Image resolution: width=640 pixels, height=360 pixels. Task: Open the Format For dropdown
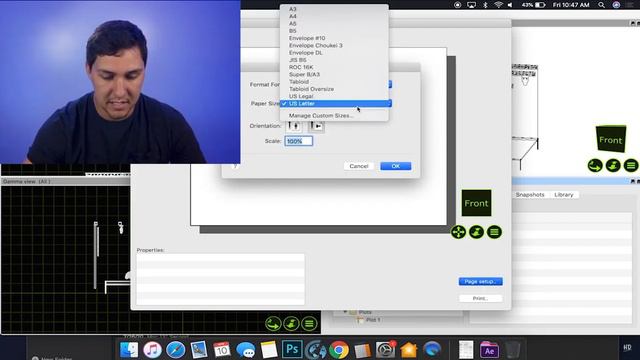tap(389, 84)
